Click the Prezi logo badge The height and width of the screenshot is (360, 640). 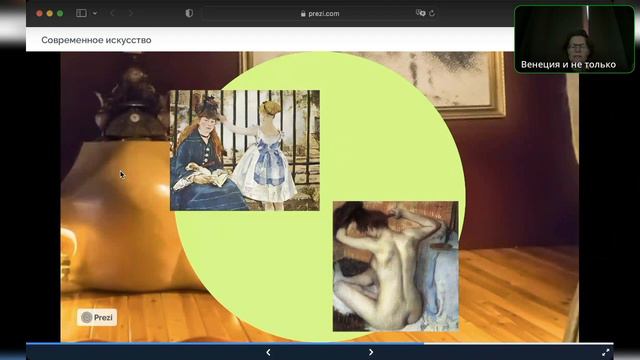tap(97, 317)
